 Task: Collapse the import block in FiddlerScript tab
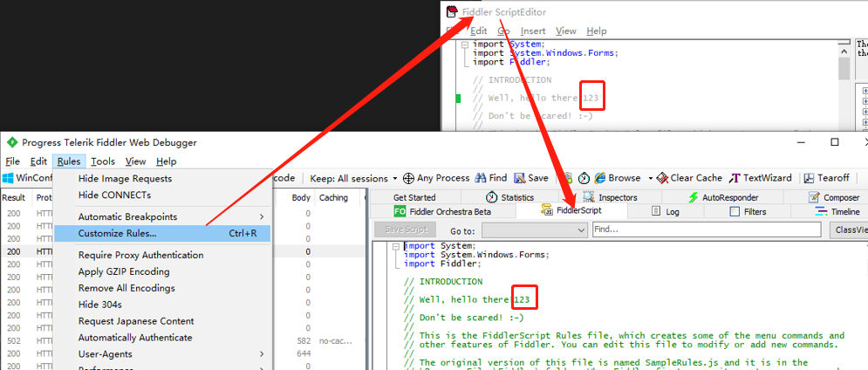pyautogui.click(x=396, y=246)
